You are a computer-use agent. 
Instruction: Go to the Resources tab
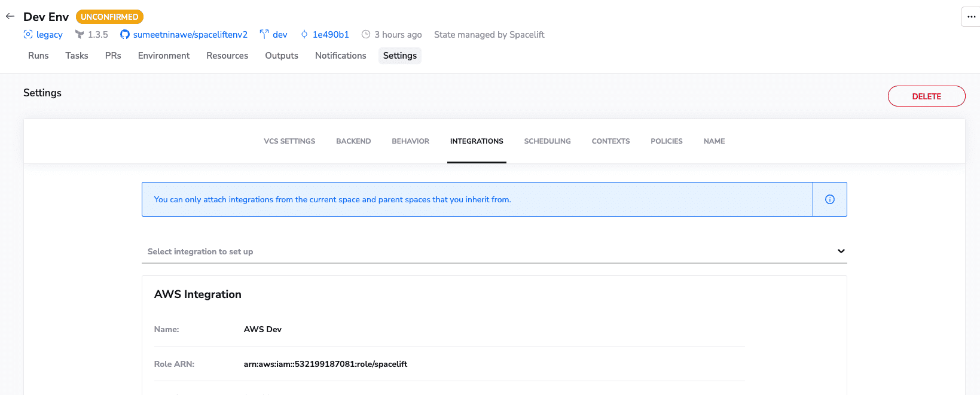tap(227, 56)
